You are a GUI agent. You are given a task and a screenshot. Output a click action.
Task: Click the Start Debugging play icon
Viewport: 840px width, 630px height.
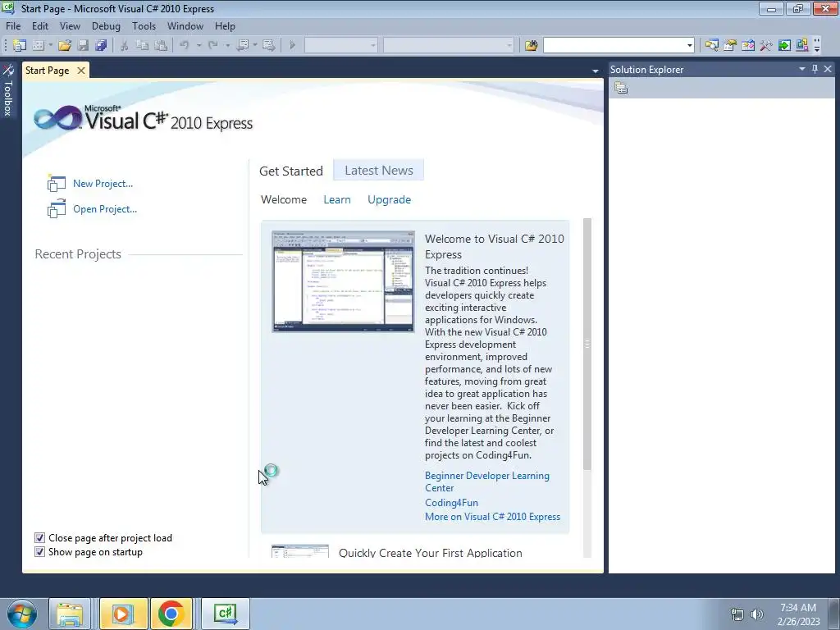(293, 46)
